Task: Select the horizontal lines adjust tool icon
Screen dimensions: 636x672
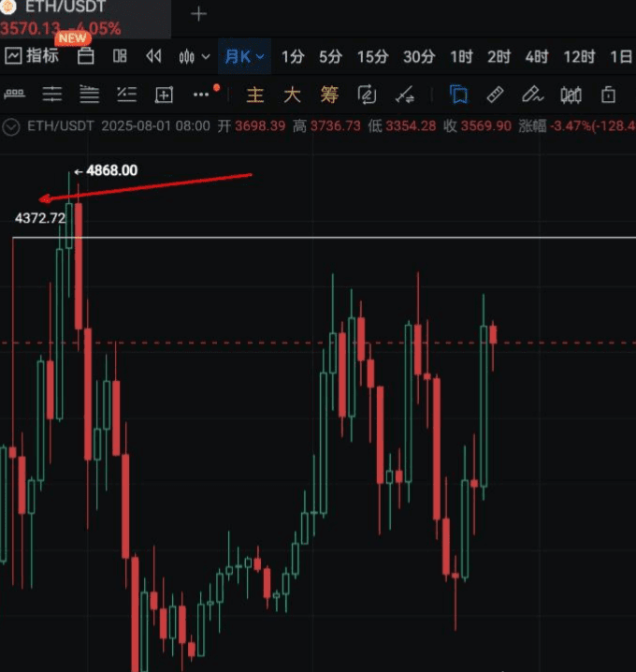Action: click(x=51, y=95)
